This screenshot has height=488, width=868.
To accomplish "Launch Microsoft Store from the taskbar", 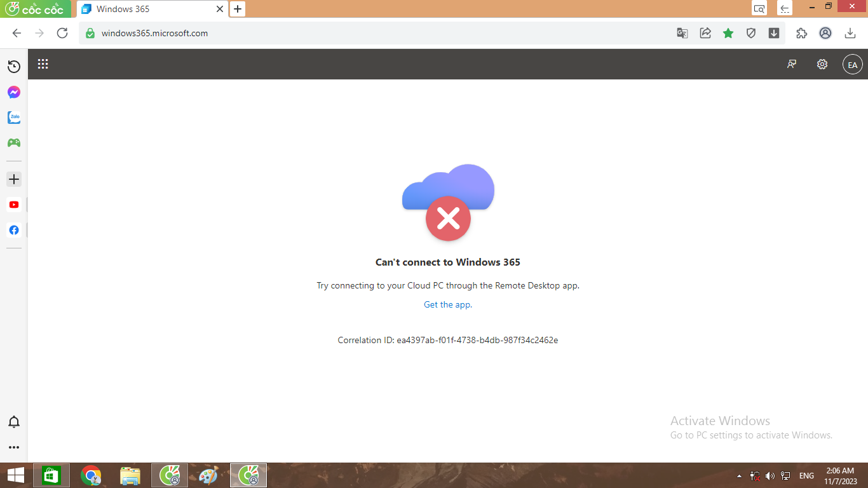I will (x=51, y=475).
